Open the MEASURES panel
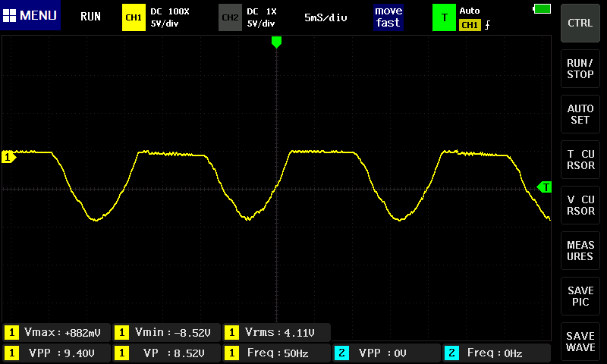607x364 pixels. coord(580,251)
